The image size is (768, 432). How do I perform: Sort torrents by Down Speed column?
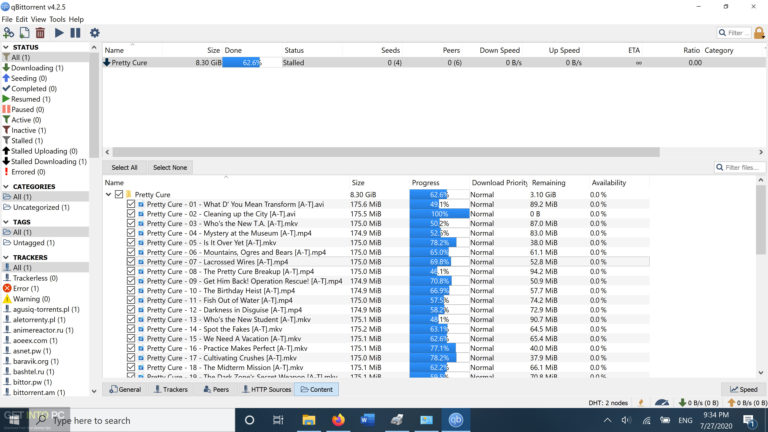pyautogui.click(x=499, y=50)
